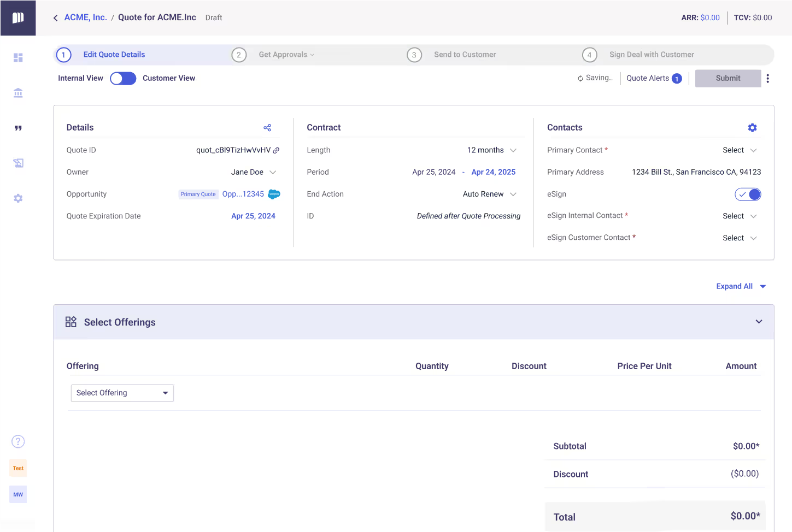Click the Salesforce cloud icon beside the Opportunity
The width and height of the screenshot is (792, 532).
click(274, 194)
